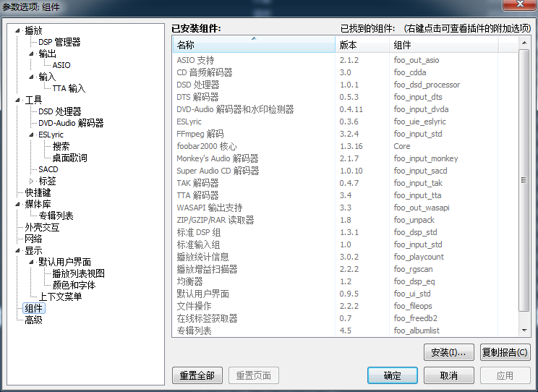Select DSP 管理器 in the tree
This screenshot has width=538, height=392.
click(59, 42)
